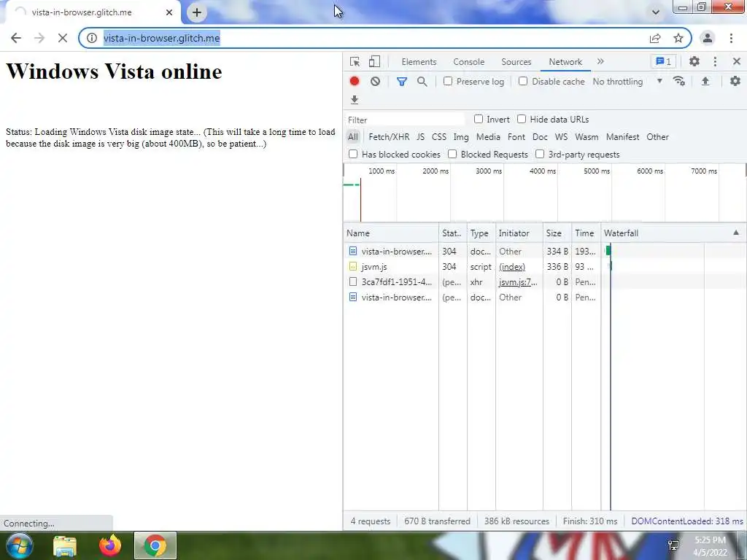Image resolution: width=747 pixels, height=560 pixels.
Task: Share this page icon
Action: (656, 38)
